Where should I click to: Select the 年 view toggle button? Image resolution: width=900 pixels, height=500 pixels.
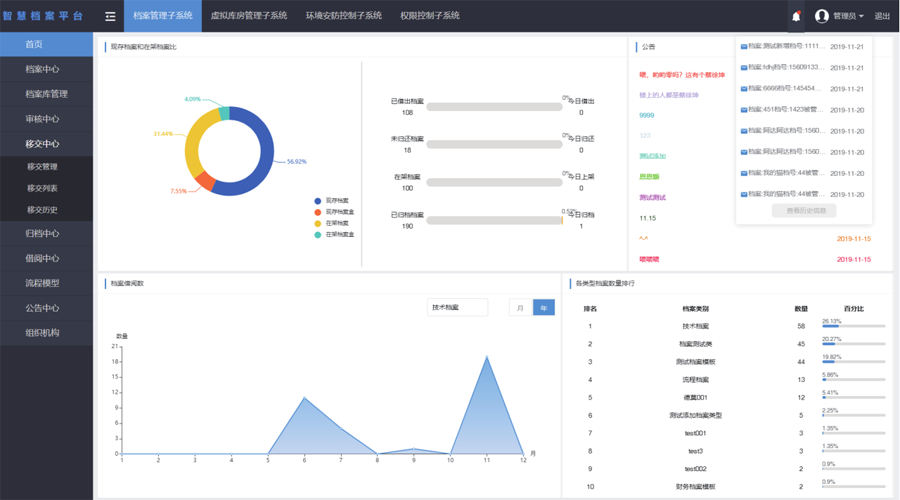[x=544, y=308]
